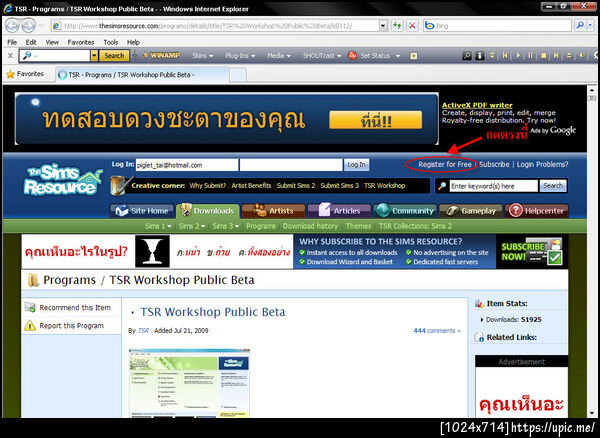Viewport: 600px width, 438px height.
Task: Click the Subscribe link
Action: tap(494, 164)
